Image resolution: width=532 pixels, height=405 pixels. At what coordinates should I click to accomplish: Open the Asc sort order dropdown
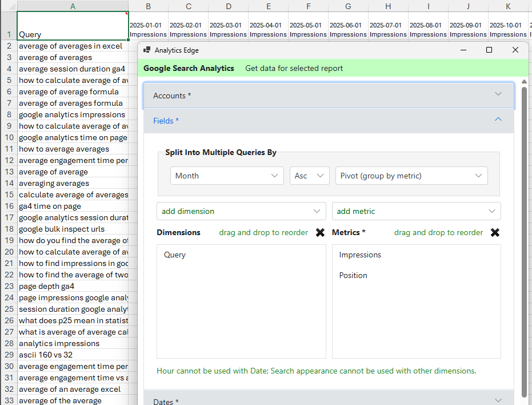click(309, 176)
